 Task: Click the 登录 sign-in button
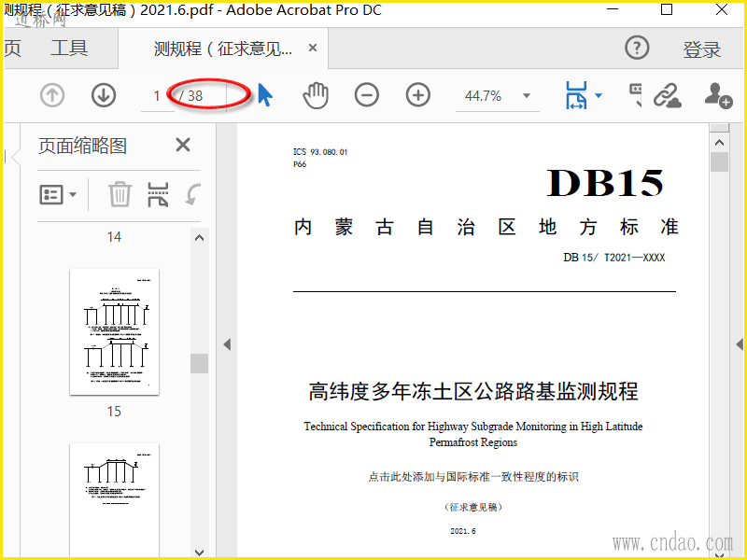[702, 49]
